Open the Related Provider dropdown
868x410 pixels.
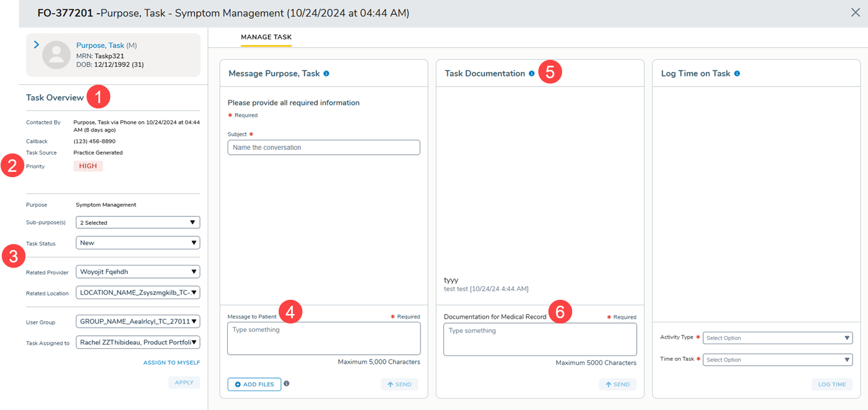[x=138, y=272]
